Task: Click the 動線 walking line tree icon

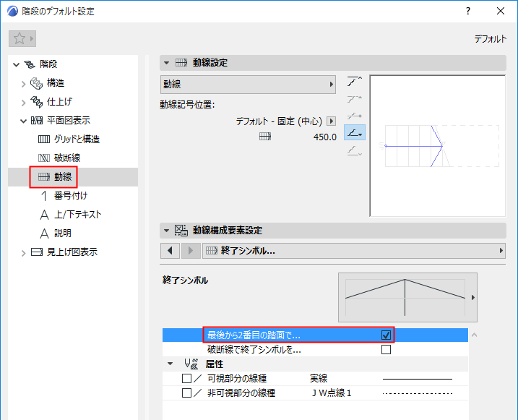Action: [44, 177]
